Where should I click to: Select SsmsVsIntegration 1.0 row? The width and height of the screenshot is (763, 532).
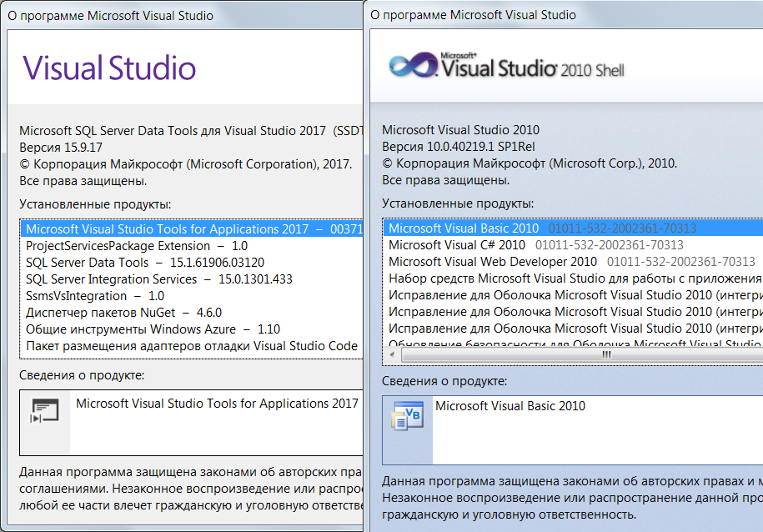pos(193,295)
